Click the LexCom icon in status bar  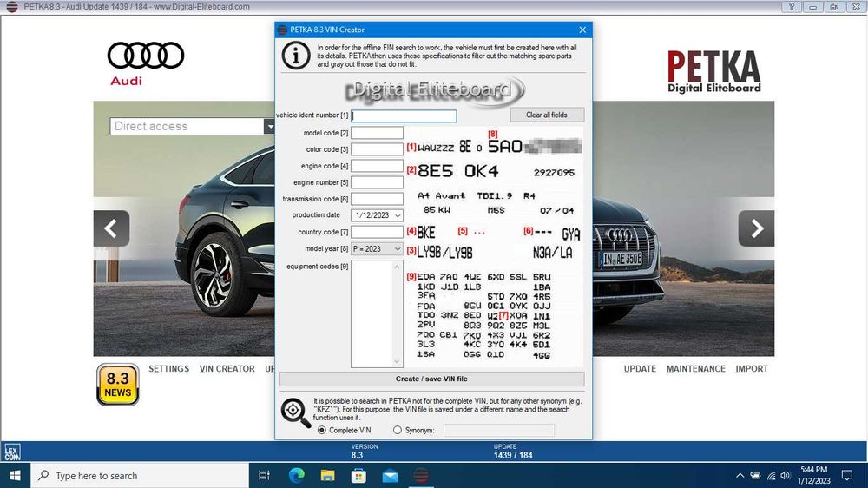coord(11,452)
